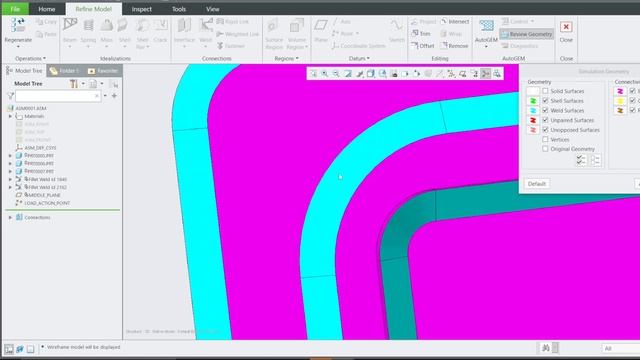The image size is (640, 360).
Task: Click the red Close icon in ribbon
Action: (x=566, y=27)
